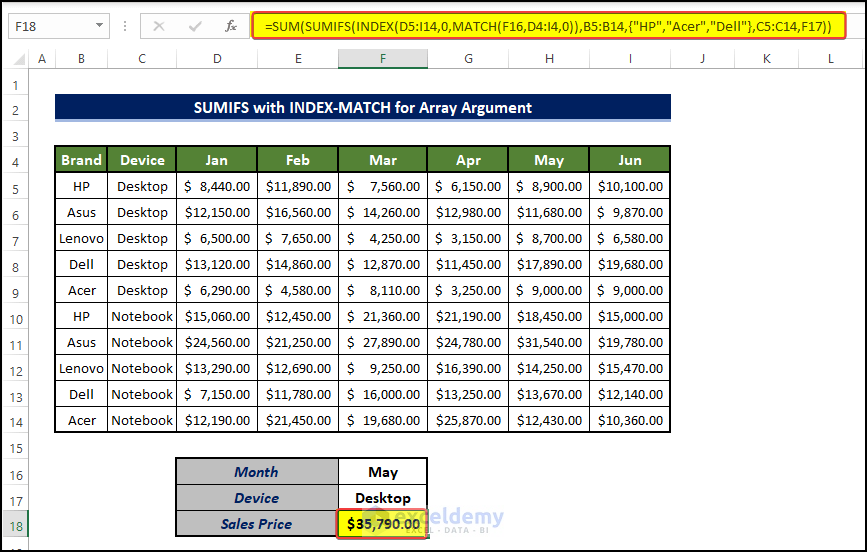Select the Lenovo Desktop brand cell in row 7
The height and width of the screenshot is (552, 867).
pyautogui.click(x=81, y=238)
